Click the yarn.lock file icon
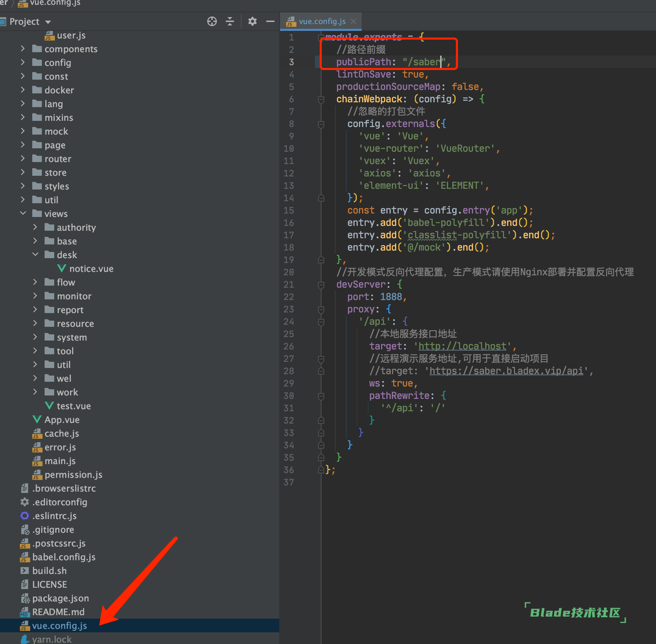This screenshot has height=644, width=656. point(25,639)
